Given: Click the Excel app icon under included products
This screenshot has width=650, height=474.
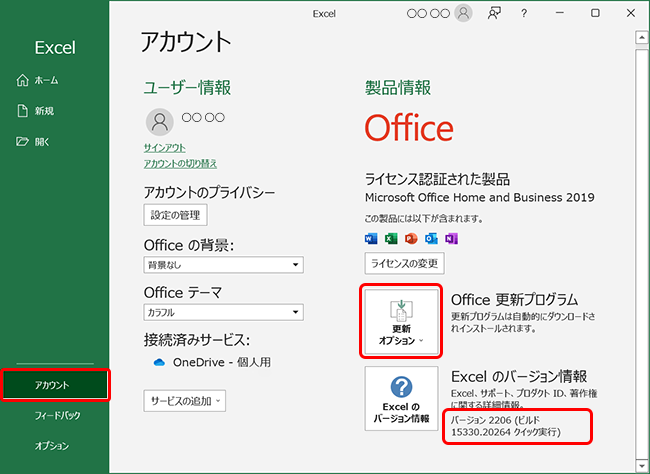Looking at the screenshot, I should tap(391, 239).
